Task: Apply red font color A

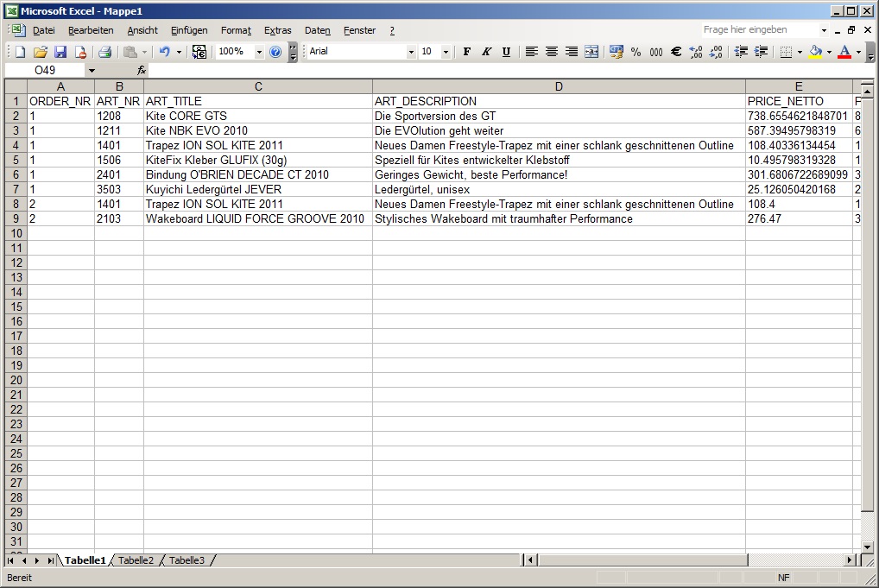Action: point(844,52)
